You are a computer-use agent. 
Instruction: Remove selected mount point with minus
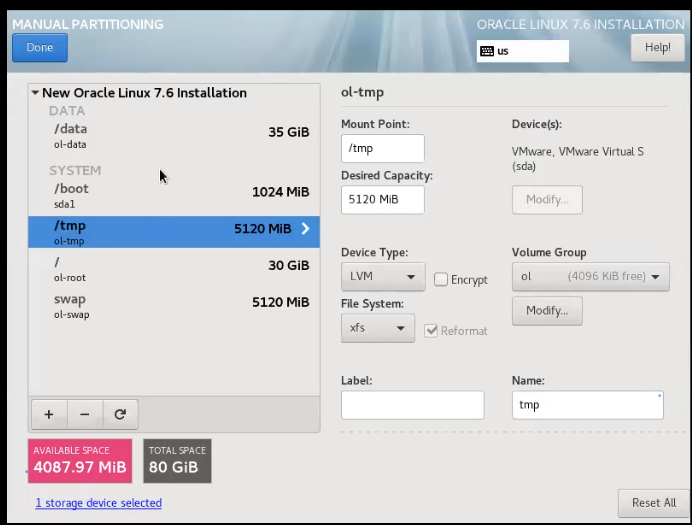click(85, 414)
